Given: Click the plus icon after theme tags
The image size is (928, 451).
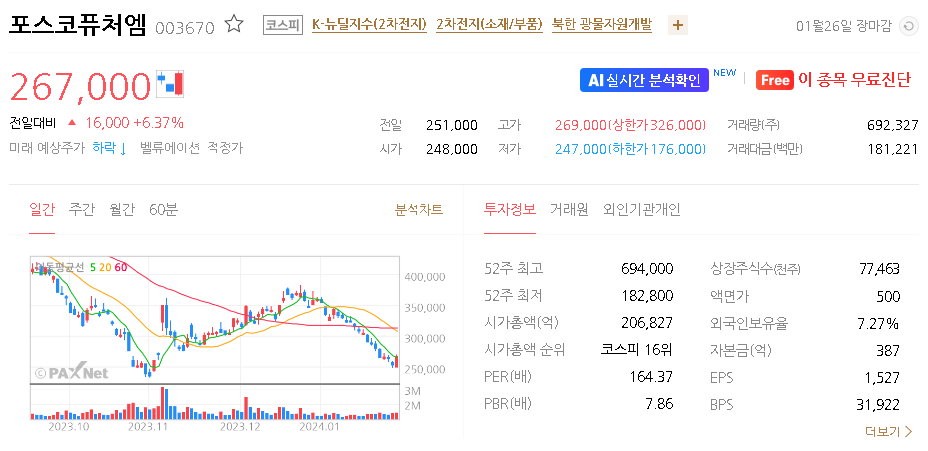Looking at the screenshot, I should coord(678,25).
